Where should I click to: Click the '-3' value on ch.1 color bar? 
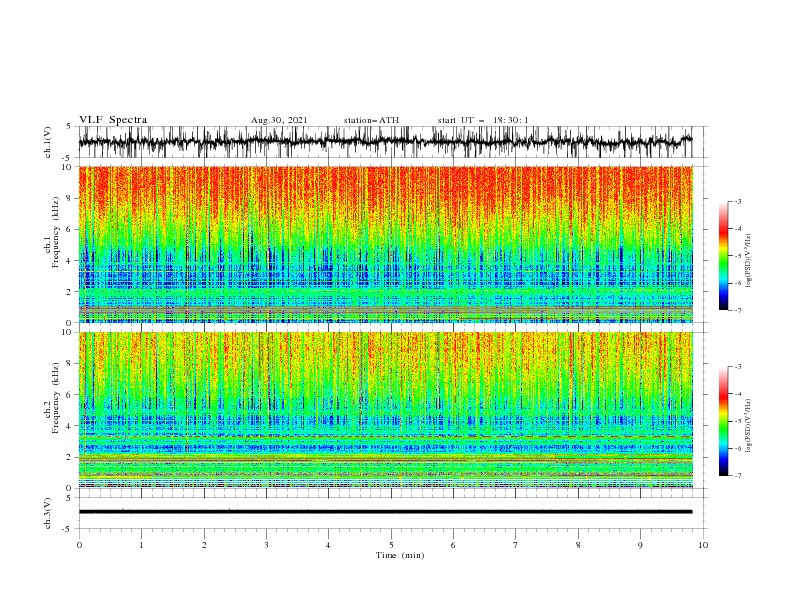[x=737, y=201]
